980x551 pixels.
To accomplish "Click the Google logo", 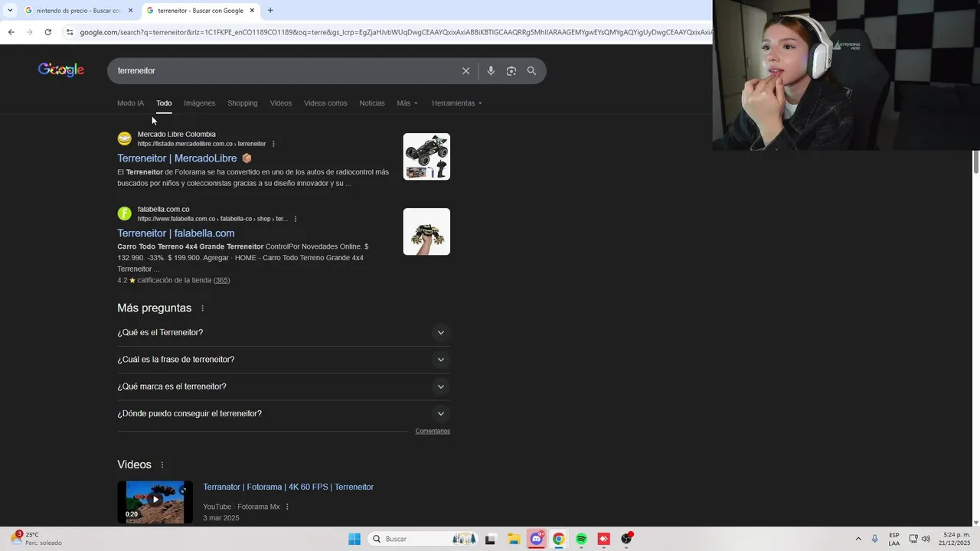I will pyautogui.click(x=61, y=70).
